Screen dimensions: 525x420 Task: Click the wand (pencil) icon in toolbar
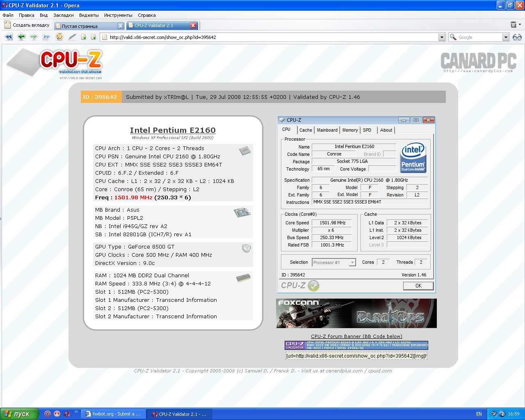click(x=72, y=37)
